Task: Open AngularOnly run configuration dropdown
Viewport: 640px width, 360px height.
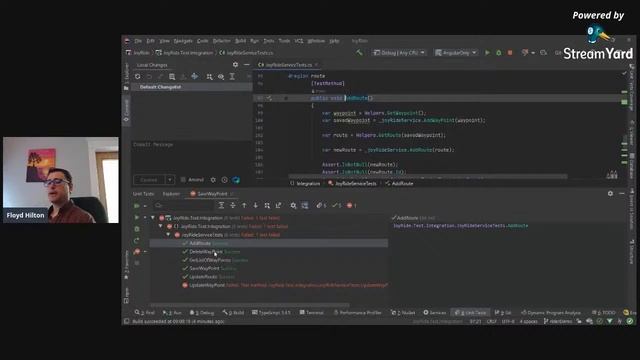Action: 456,53
